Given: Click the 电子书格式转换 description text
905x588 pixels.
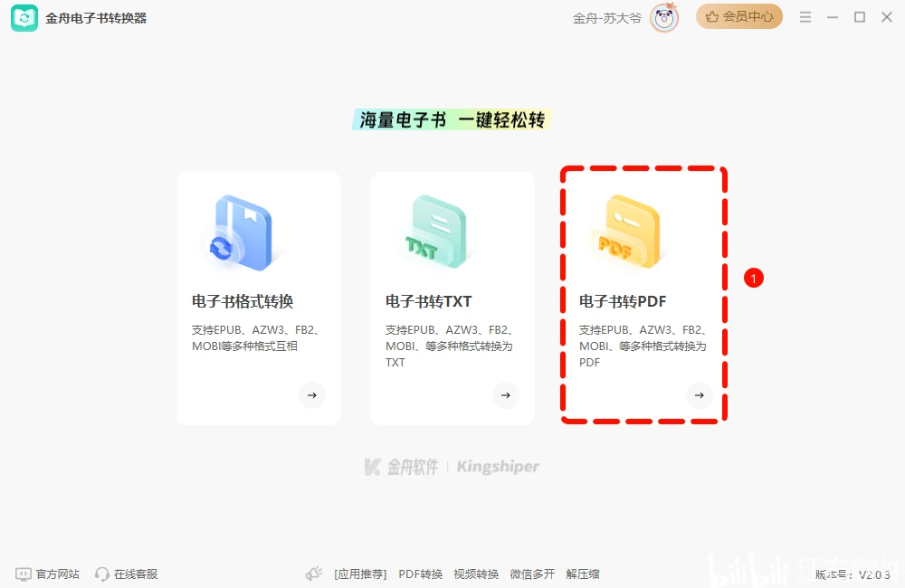Looking at the screenshot, I should coord(256,338).
